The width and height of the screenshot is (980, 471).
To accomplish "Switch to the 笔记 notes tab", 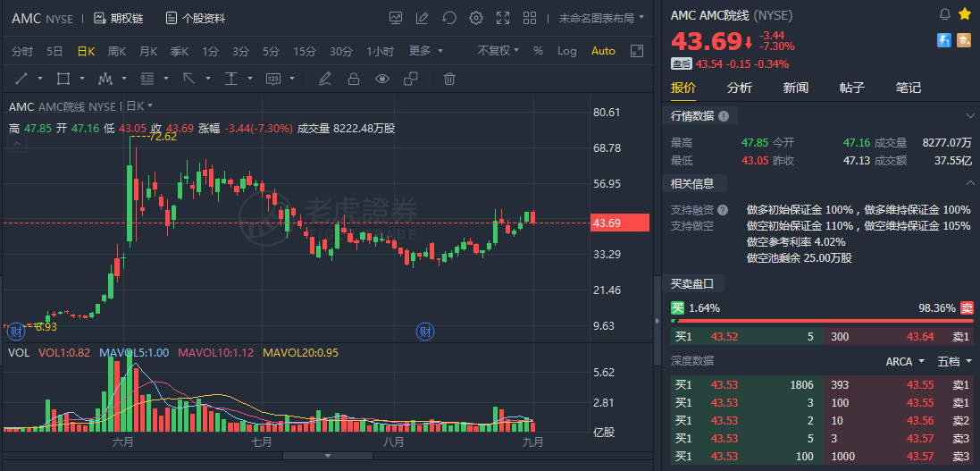I will (x=909, y=88).
